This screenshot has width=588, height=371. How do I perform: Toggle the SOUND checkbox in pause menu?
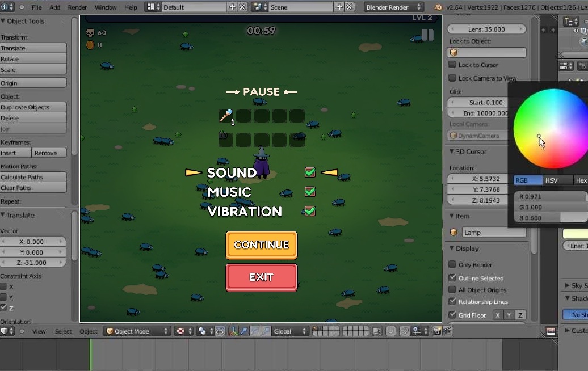310,172
